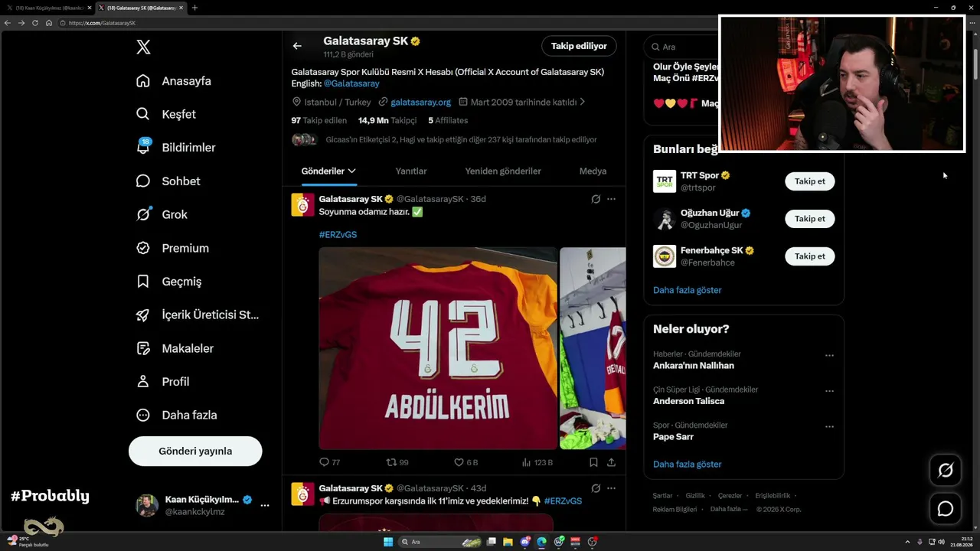Click the Gönderi yayınla button
980x551 pixels.
(x=195, y=451)
